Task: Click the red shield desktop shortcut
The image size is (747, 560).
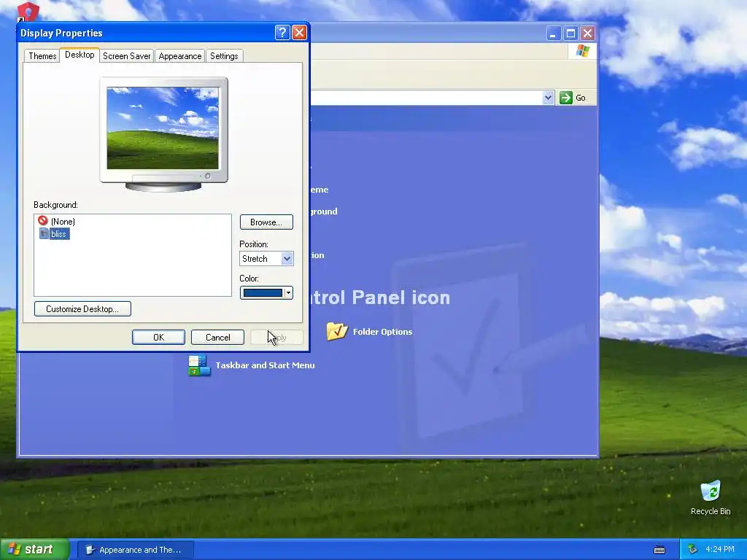Action: click(x=28, y=12)
